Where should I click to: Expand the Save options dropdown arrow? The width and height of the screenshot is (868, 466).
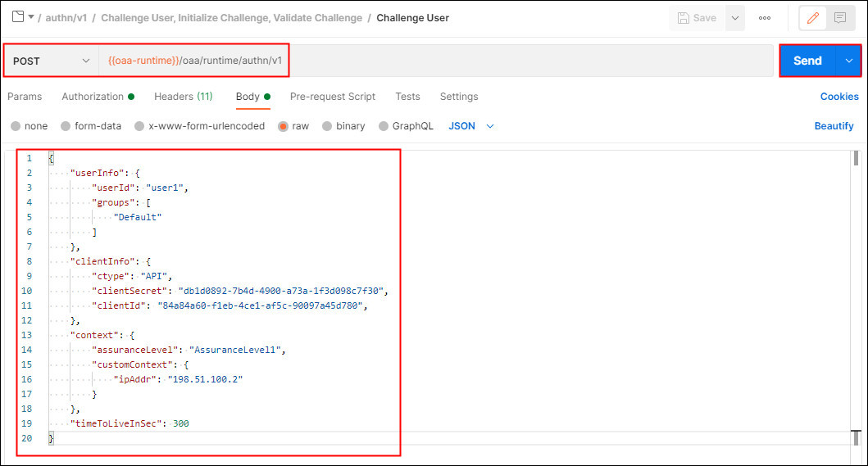click(735, 18)
